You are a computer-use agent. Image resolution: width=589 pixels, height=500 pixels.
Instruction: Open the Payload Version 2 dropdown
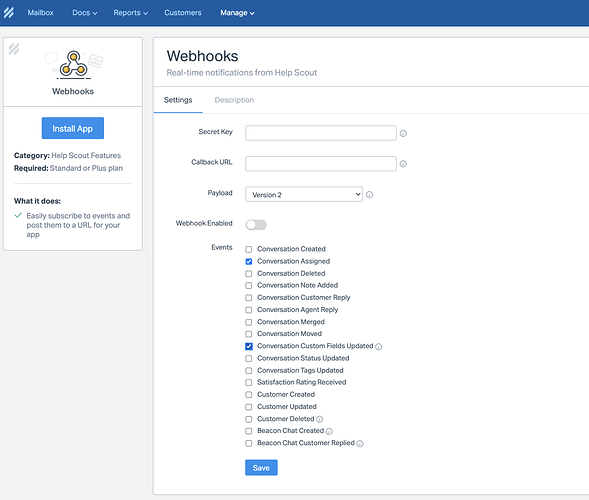[x=304, y=194]
